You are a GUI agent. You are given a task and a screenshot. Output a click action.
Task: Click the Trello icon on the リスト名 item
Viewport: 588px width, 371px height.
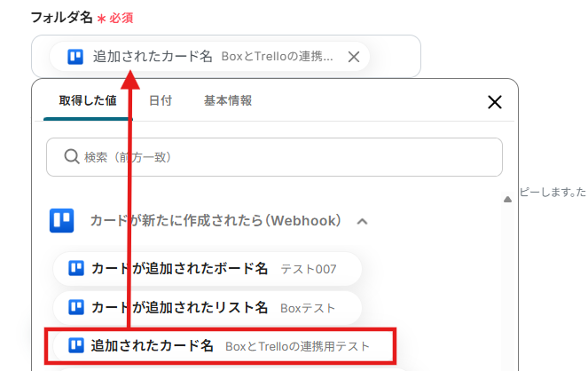click(x=76, y=308)
